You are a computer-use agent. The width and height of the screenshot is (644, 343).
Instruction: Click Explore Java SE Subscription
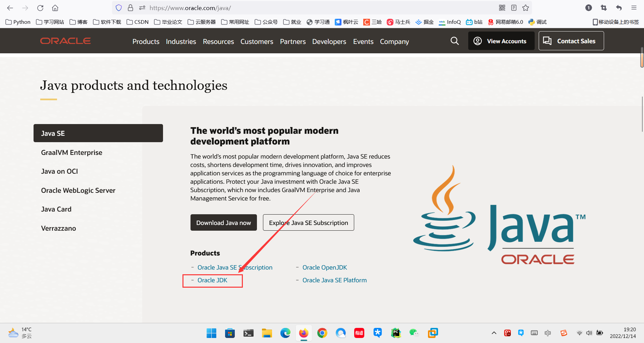pos(309,223)
